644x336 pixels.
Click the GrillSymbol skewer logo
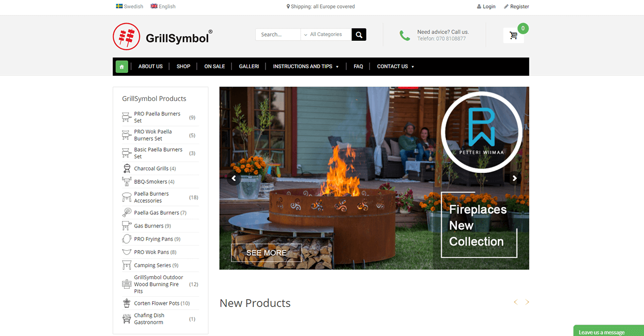(x=126, y=36)
